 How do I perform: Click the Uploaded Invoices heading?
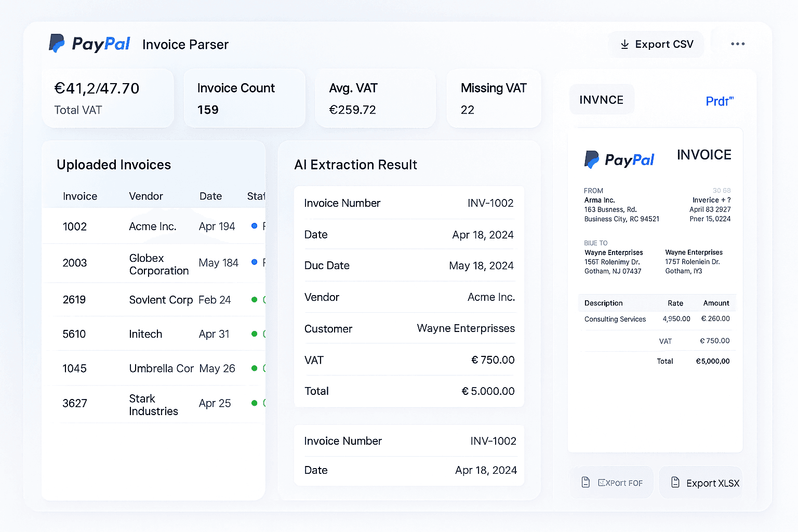pyautogui.click(x=114, y=165)
